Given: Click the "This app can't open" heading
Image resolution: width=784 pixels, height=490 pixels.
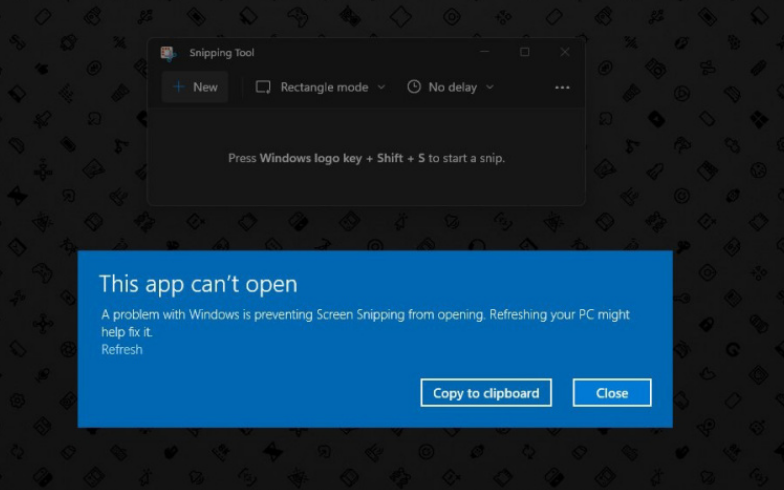Looking at the screenshot, I should tap(198, 284).
